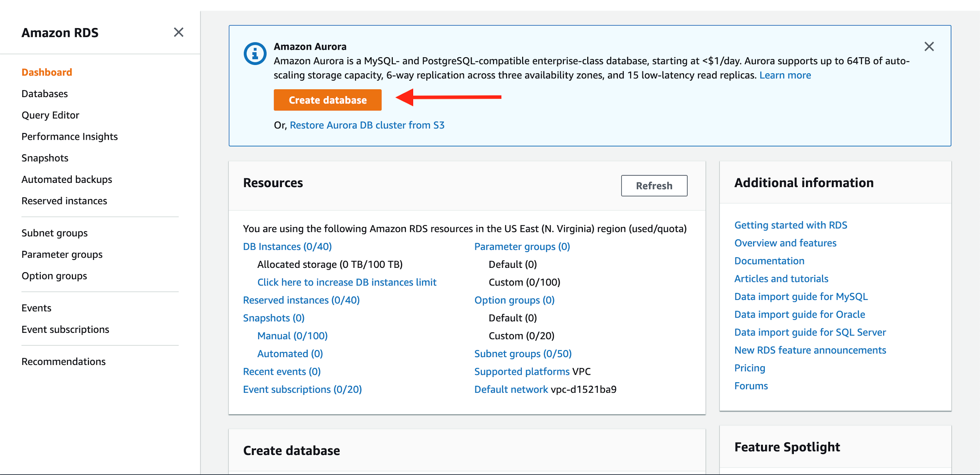The height and width of the screenshot is (475, 980).
Task: Open Supported platforms link
Action: [522, 372]
